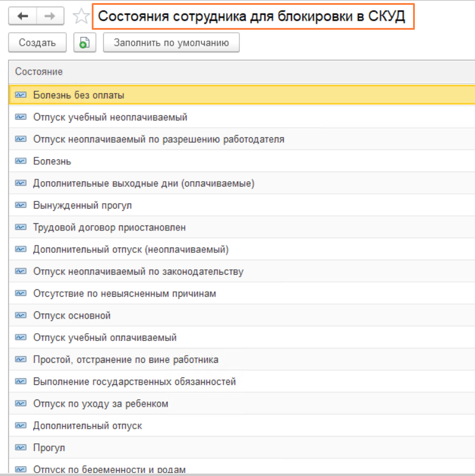Select the Отпуск учебный неоплачиваемый row
The height and width of the screenshot is (476, 475).
(110, 117)
